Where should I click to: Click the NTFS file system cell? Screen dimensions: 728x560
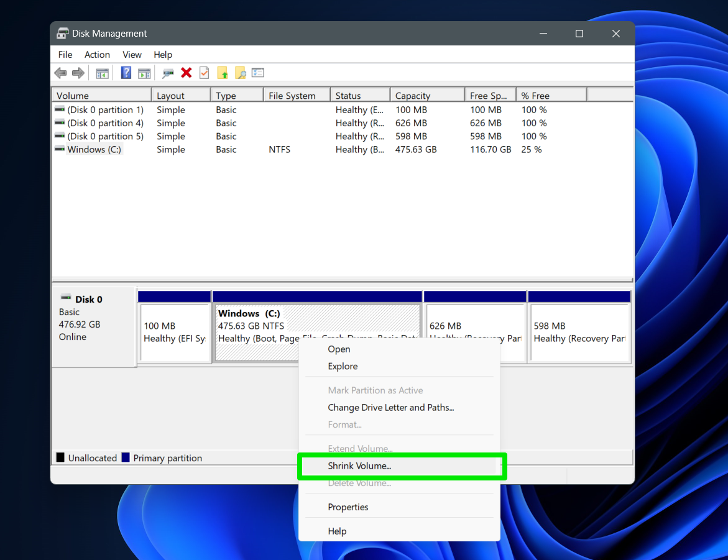click(x=280, y=150)
